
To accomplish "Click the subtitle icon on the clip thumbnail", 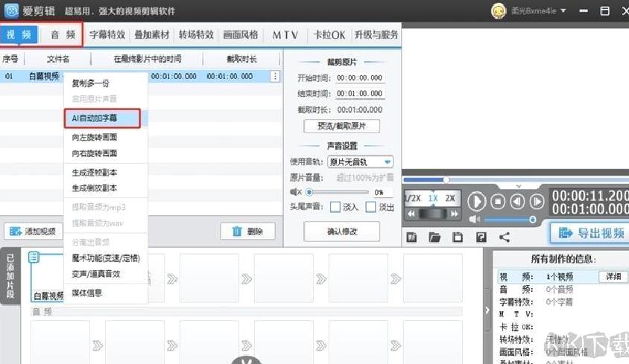I will 34,258.
